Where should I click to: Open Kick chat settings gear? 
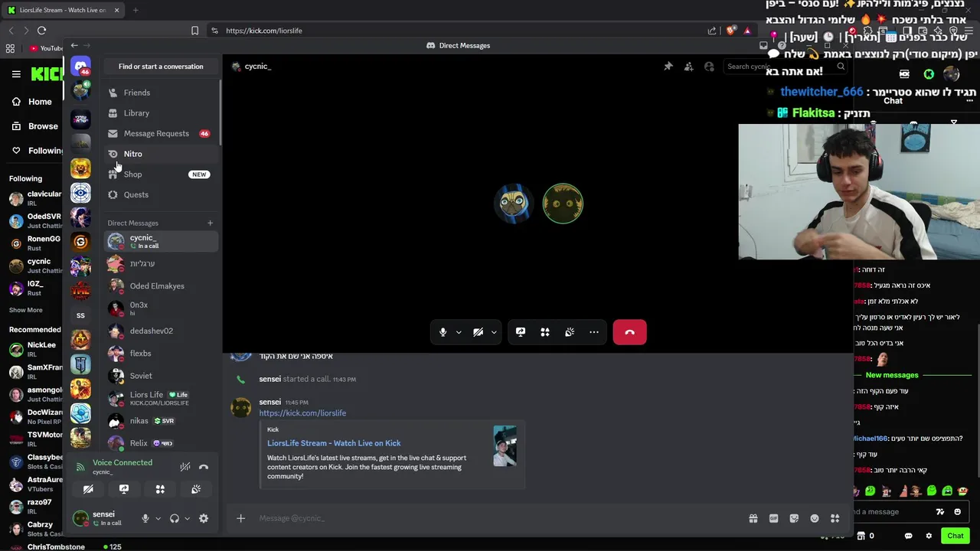[929, 536]
